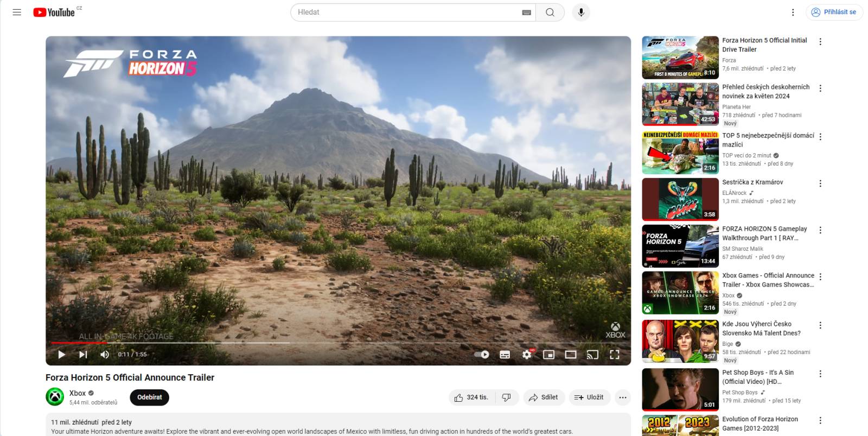Image resolution: width=868 pixels, height=436 pixels.
Task: Open the Bige channel name
Action: tap(727, 344)
